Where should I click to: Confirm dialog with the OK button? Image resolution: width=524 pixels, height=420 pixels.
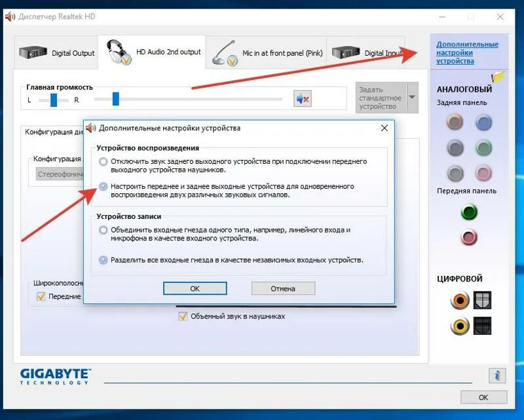click(195, 288)
